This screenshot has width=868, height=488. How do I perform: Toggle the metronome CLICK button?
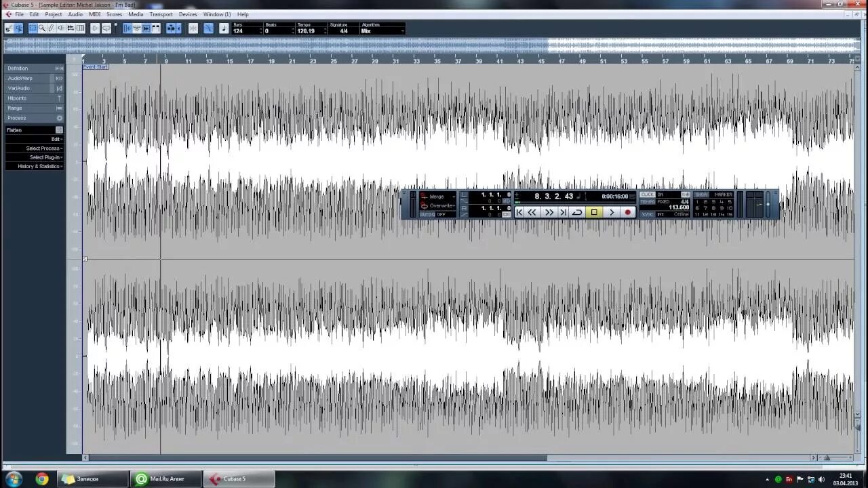[x=648, y=195]
